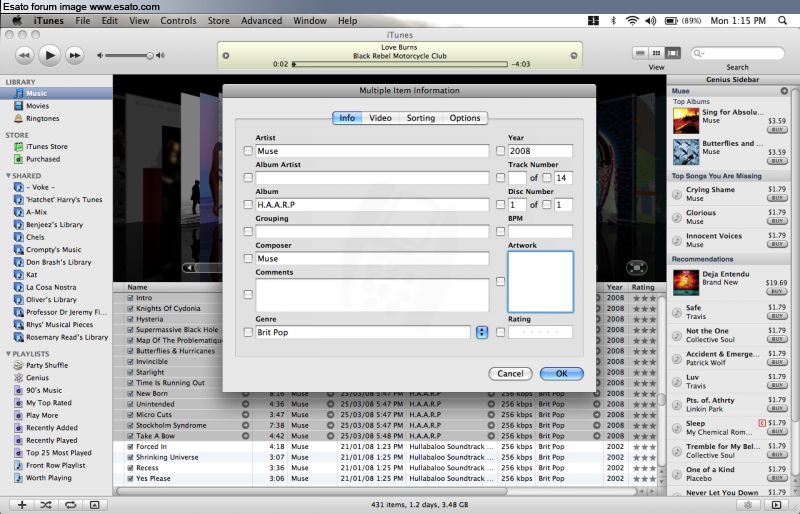Enable the Album Artist checkbox
This screenshot has height=514, width=800.
[248, 178]
